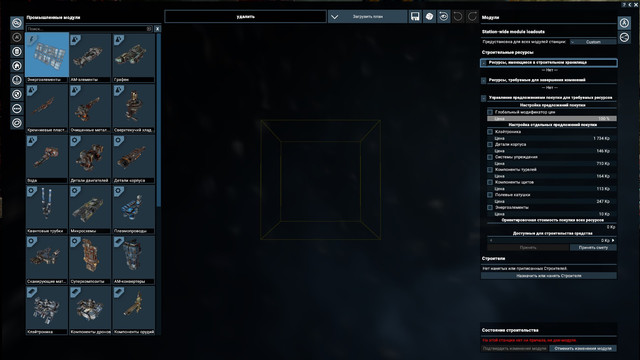640x360 pixels.
Task: Enable the Глобальный модификатор цен checkbox
Action: [490, 112]
